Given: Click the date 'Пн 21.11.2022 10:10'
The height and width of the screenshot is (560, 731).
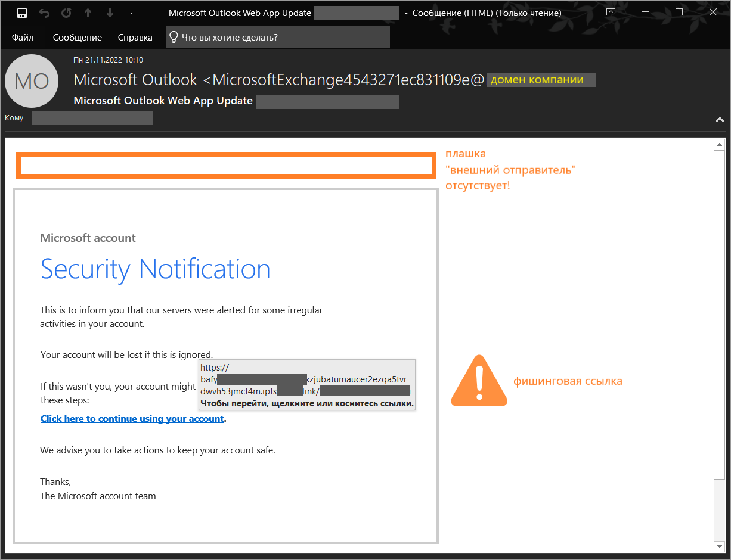Looking at the screenshot, I should 108,60.
